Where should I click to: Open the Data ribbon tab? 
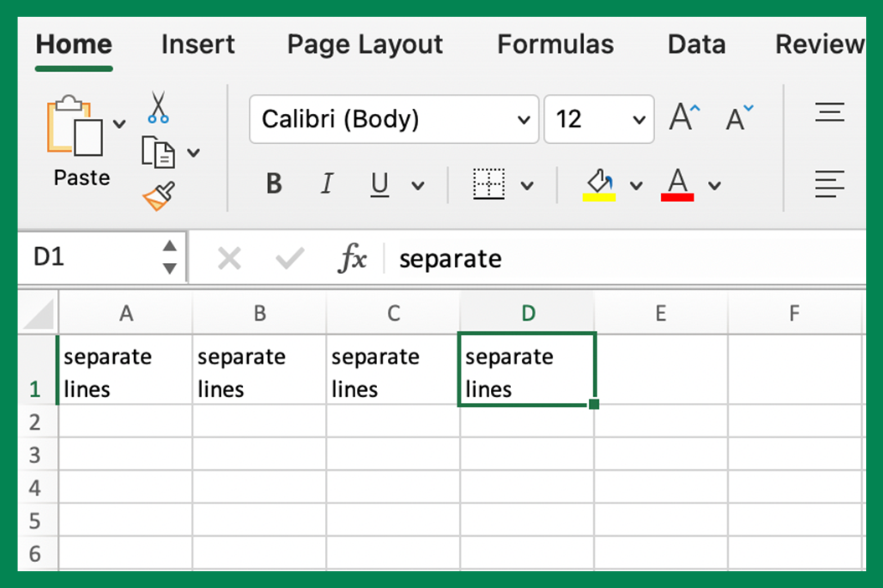point(696,44)
